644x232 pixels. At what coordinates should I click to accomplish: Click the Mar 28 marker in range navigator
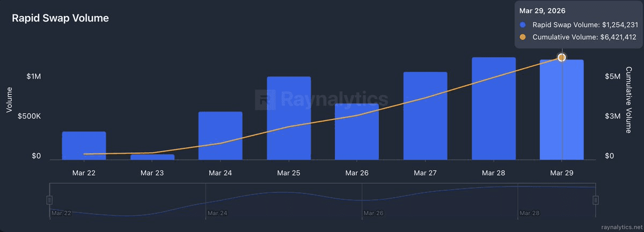529,213
